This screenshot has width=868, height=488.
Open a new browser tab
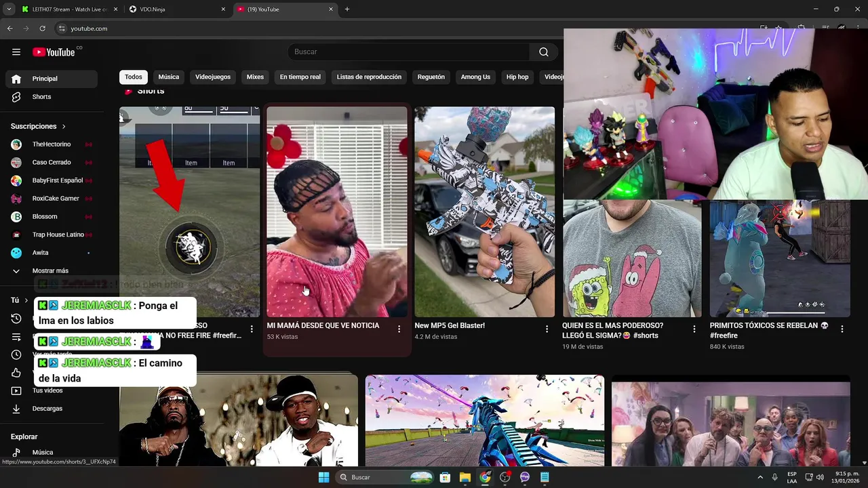tap(347, 9)
